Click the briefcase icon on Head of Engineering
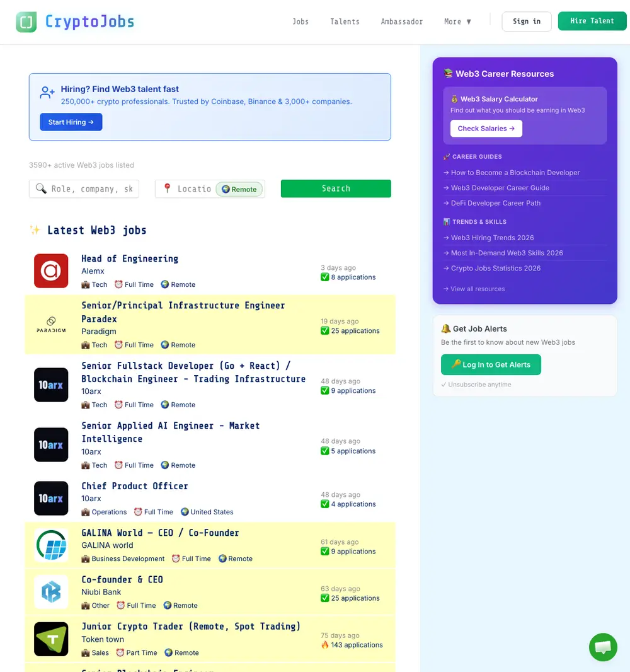Screen dimensions: 630x672 [86, 284]
